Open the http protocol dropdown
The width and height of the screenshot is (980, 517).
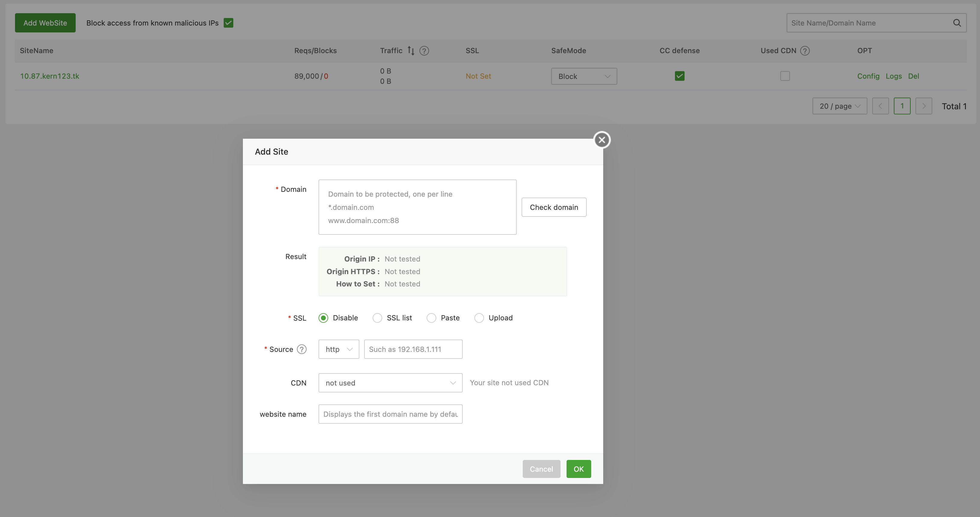tap(339, 349)
